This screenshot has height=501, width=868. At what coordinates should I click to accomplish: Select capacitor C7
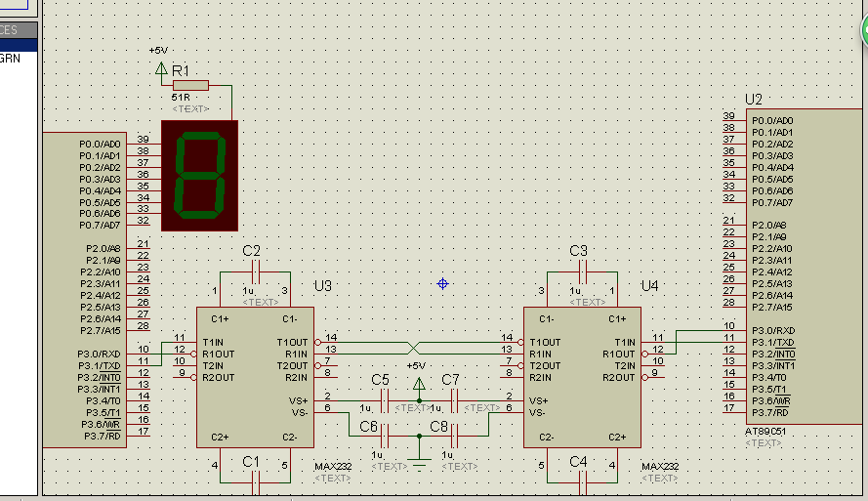[454, 400]
